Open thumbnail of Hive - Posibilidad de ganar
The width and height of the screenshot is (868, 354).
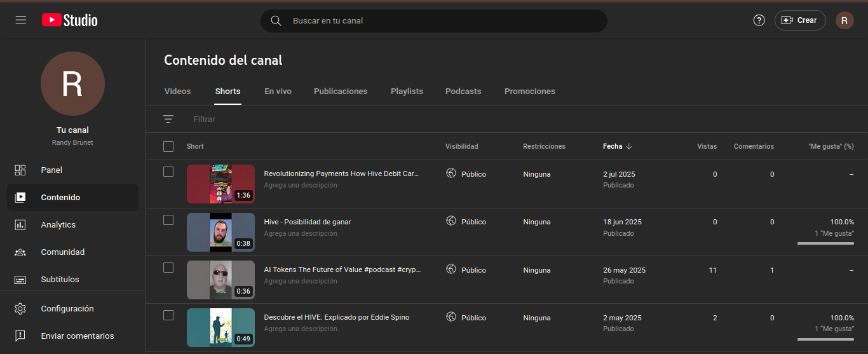tap(220, 232)
